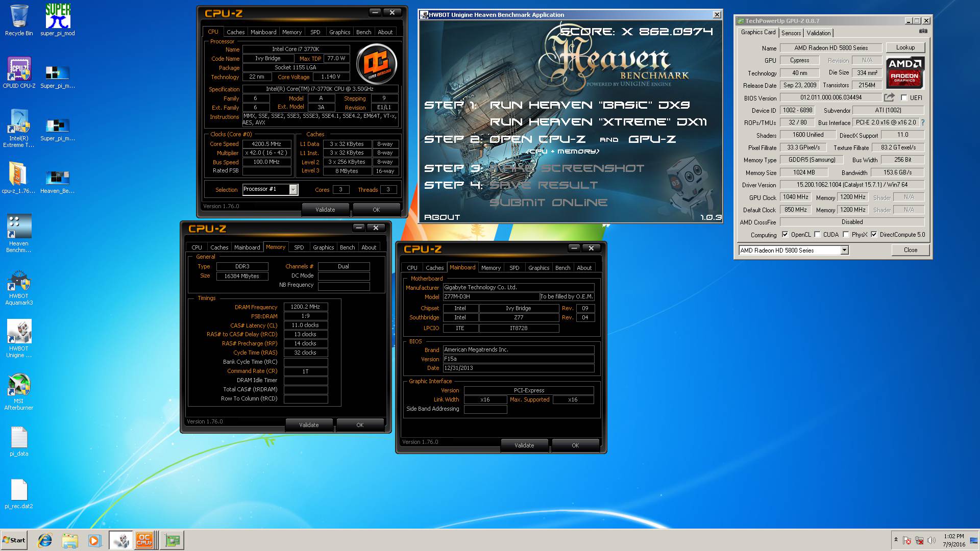Click the Close button in GPU-Z
The height and width of the screenshot is (551, 980).
click(x=910, y=250)
